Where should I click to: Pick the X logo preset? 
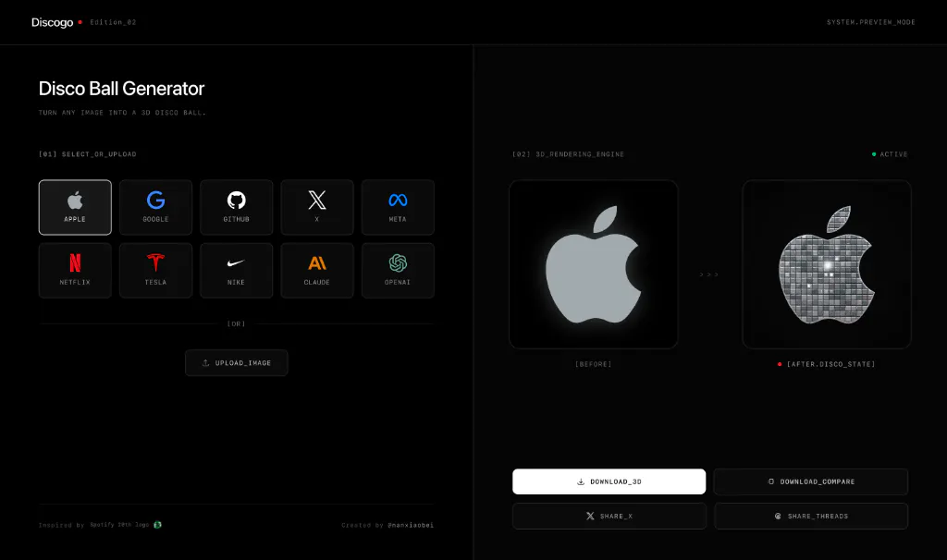point(317,207)
